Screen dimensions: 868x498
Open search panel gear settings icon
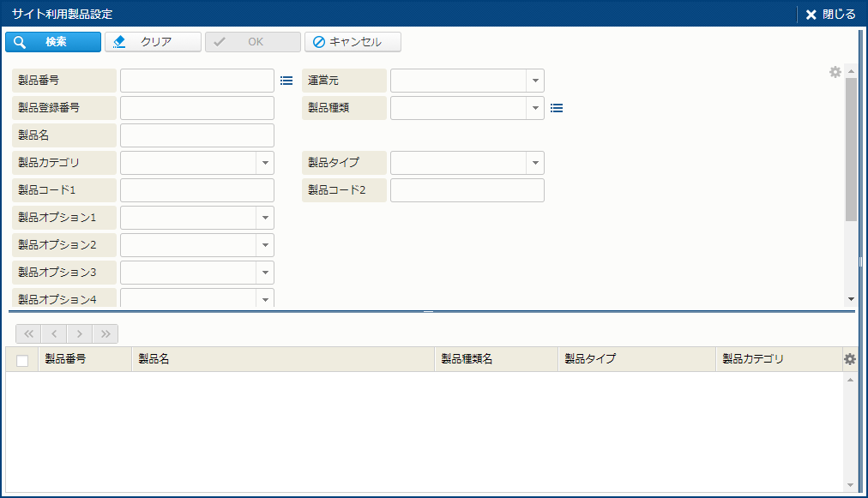(x=835, y=73)
